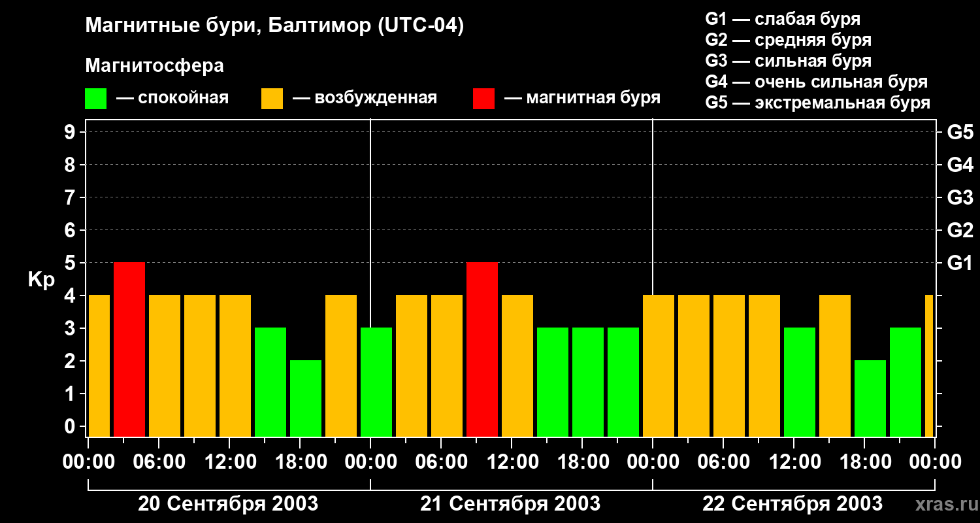Click the G2 label on the right axis
The height and width of the screenshot is (523, 980).
tap(960, 230)
